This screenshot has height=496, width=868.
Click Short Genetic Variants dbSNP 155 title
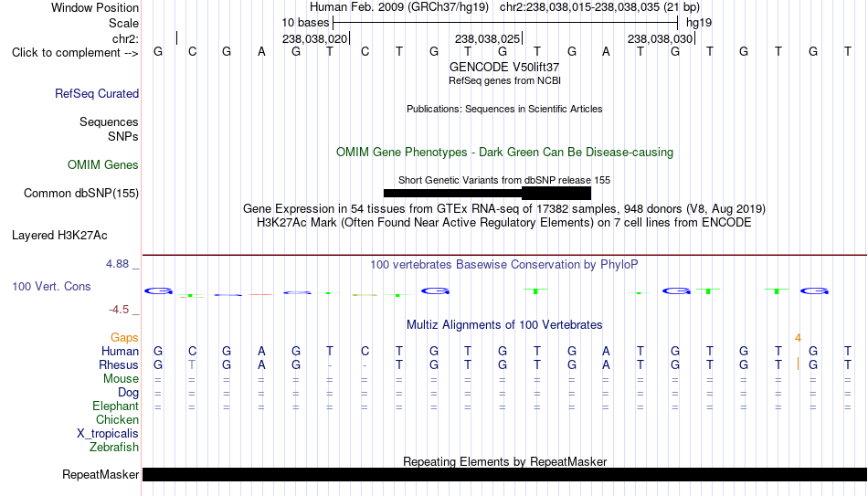[504, 180]
